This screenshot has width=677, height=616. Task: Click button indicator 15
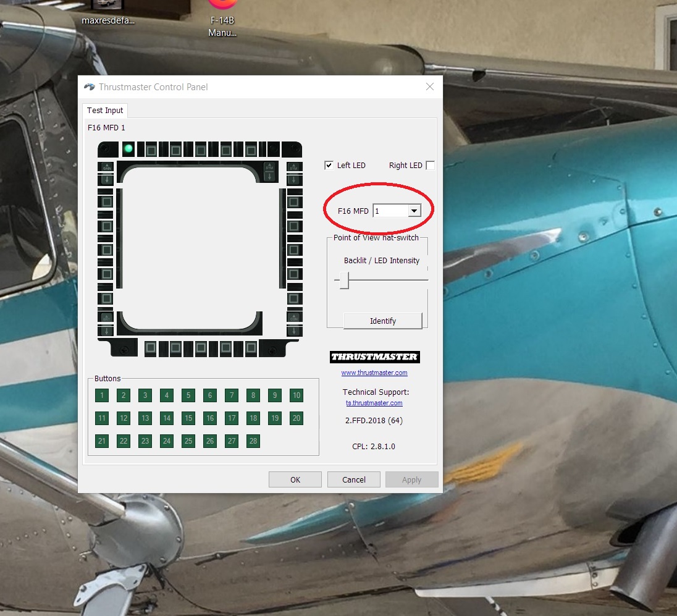(188, 418)
